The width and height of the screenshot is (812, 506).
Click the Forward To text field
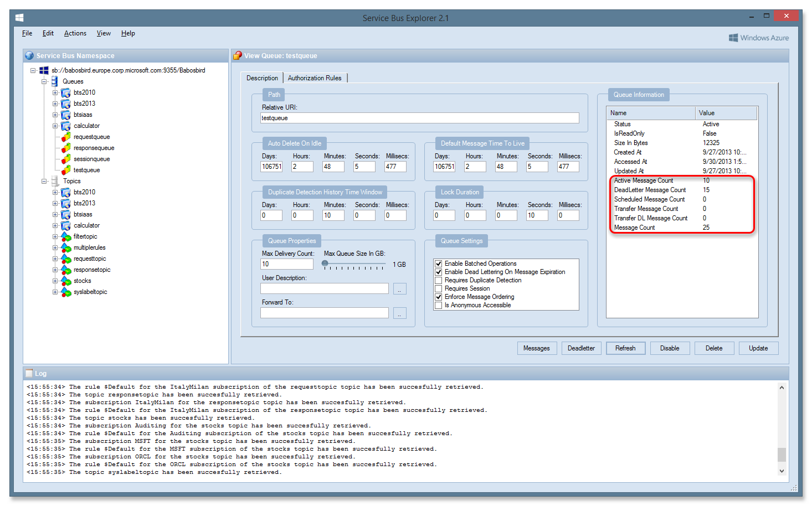[x=325, y=313]
